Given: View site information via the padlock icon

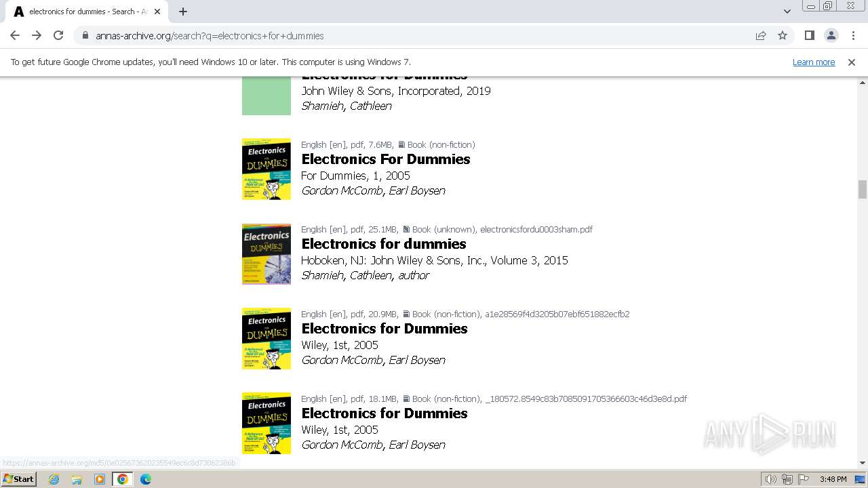Looking at the screenshot, I should click(85, 35).
